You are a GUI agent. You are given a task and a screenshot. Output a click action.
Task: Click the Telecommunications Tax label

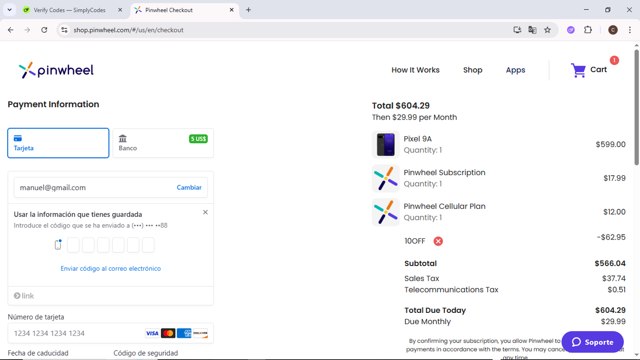pyautogui.click(x=451, y=290)
